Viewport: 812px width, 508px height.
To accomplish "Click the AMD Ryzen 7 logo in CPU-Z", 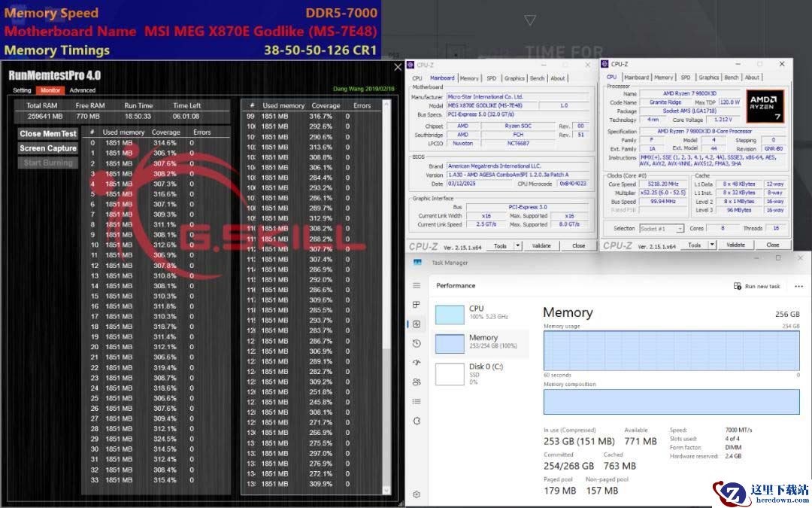I will tap(765, 106).
